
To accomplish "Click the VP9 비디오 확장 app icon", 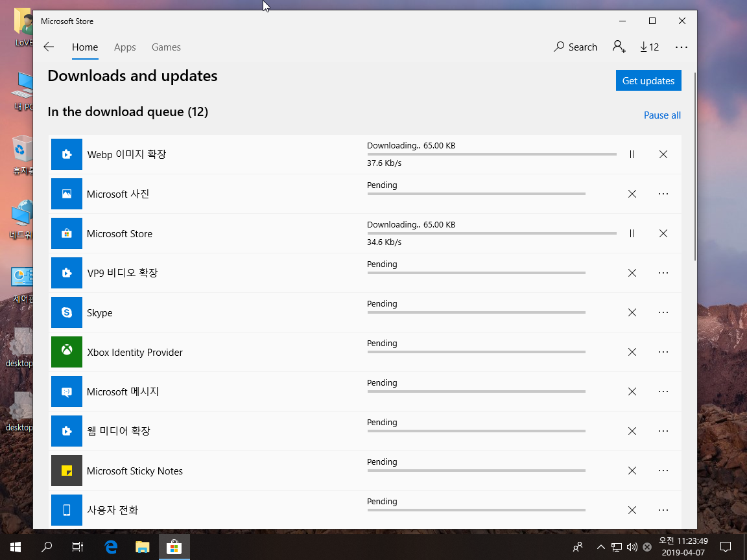I will [67, 273].
